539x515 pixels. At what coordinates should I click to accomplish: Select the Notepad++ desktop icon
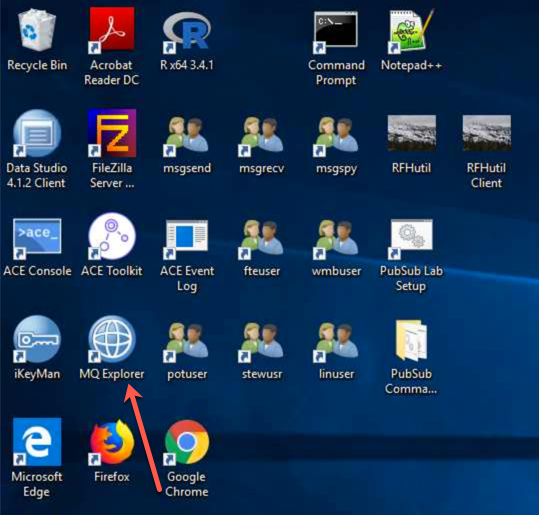tap(411, 32)
